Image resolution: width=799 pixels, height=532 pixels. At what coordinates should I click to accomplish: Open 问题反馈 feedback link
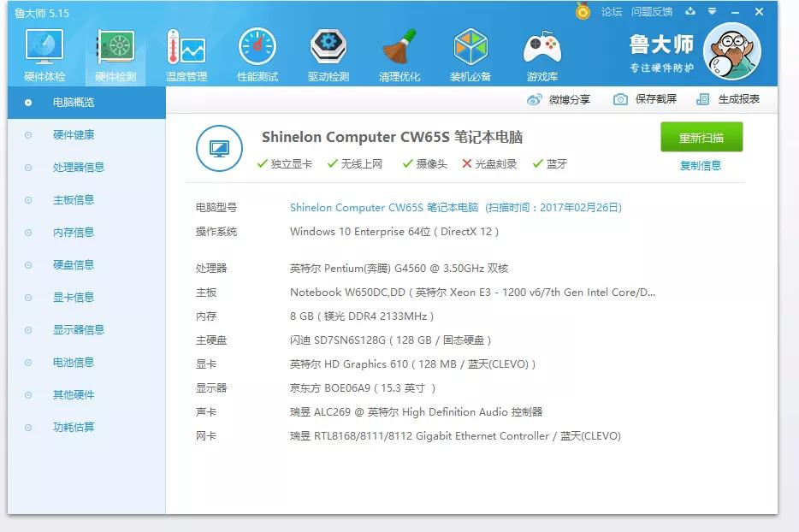(652, 11)
